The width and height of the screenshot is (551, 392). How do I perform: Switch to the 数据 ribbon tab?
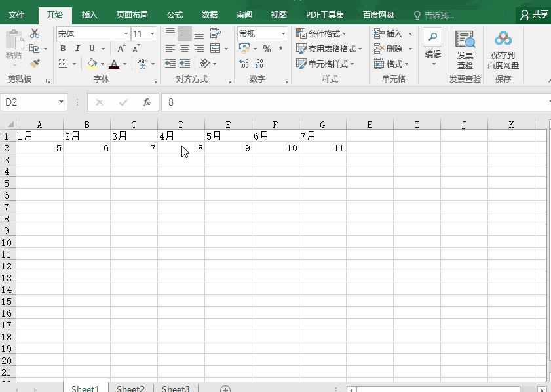210,15
